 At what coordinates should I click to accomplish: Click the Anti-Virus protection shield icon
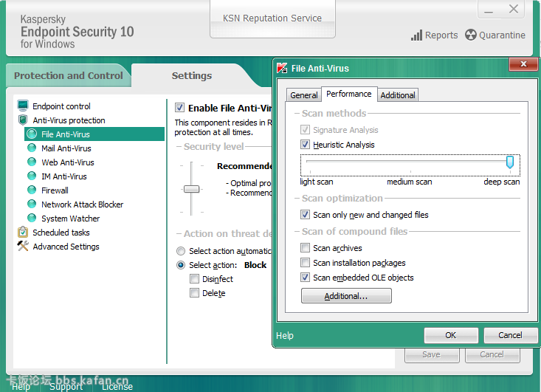click(23, 120)
